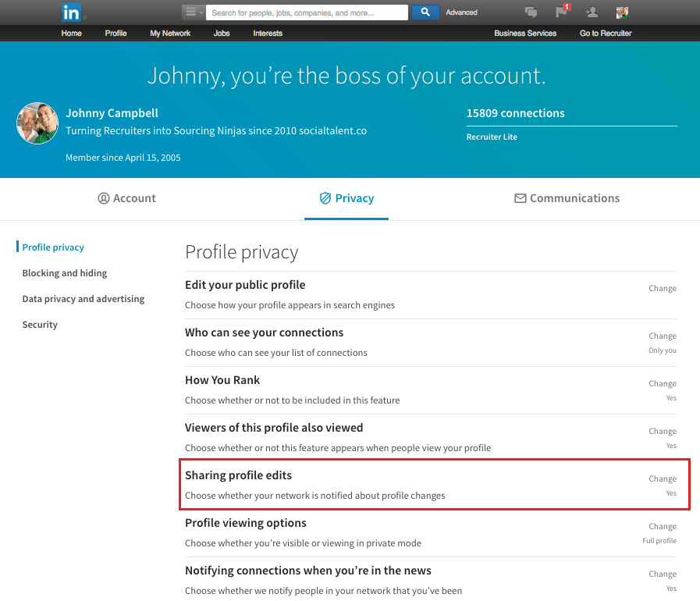Open the Profile menu item
This screenshot has height=601, width=700.
point(115,33)
